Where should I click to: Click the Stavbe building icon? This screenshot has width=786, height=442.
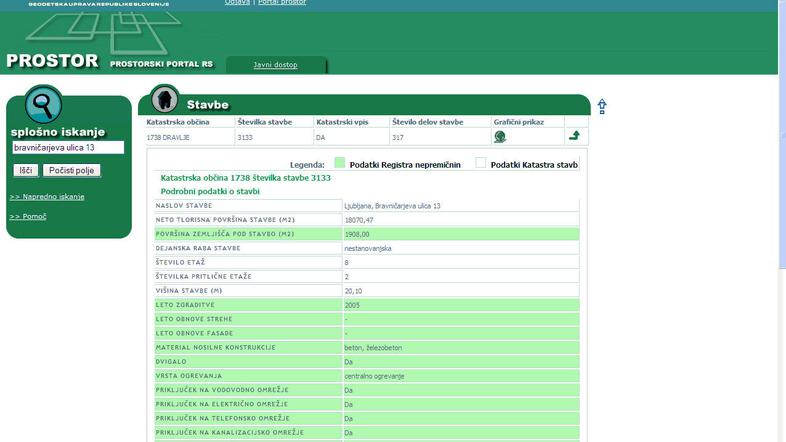click(164, 100)
